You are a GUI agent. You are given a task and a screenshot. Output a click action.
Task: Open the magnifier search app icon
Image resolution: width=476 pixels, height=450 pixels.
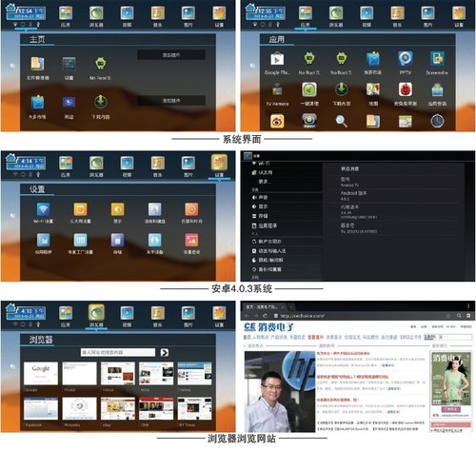click(x=341, y=121)
